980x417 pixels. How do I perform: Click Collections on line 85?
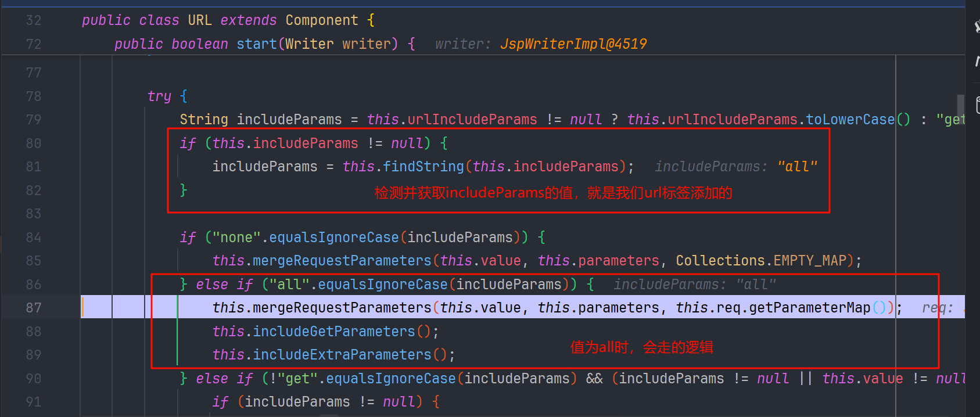pyautogui.click(x=720, y=261)
